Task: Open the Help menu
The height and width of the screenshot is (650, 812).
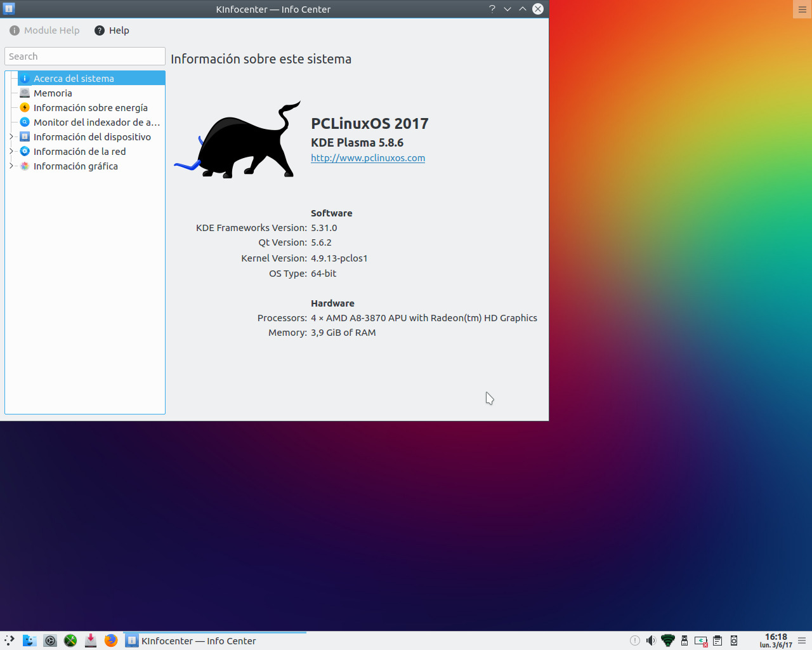Action: point(112,30)
